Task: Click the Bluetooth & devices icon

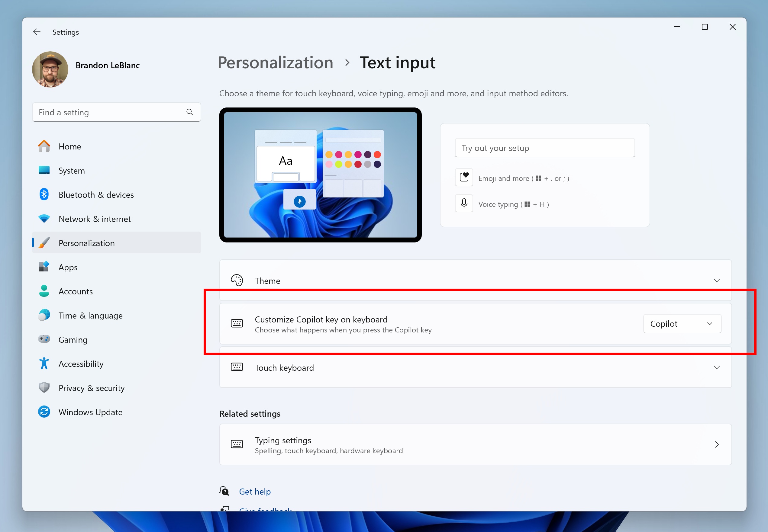Action: (44, 194)
